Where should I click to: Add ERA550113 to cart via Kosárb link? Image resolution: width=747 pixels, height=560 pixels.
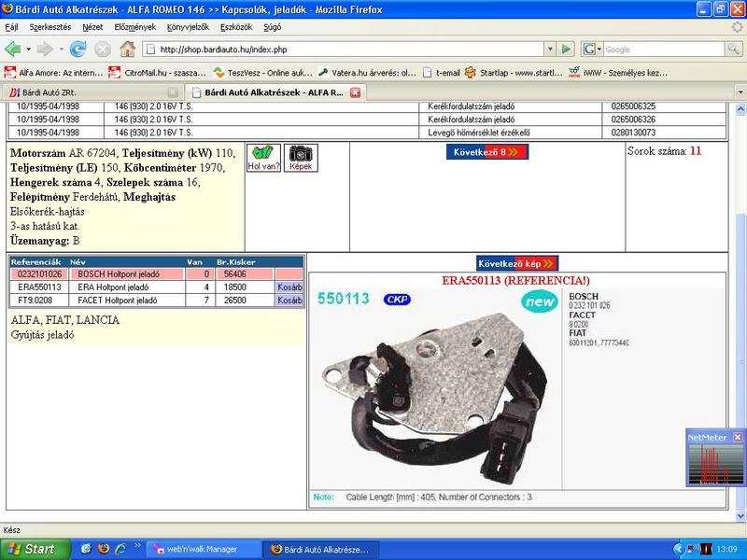289,287
